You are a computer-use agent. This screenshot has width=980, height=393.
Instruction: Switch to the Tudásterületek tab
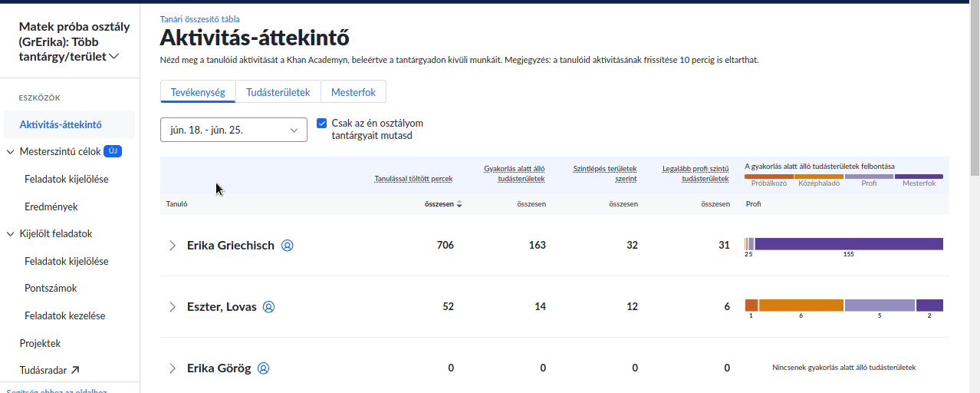click(278, 92)
